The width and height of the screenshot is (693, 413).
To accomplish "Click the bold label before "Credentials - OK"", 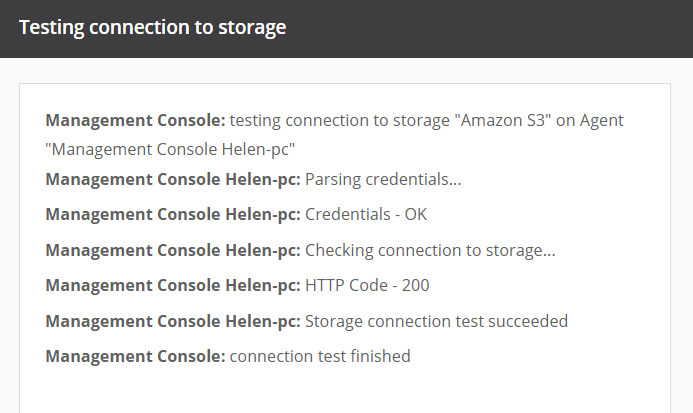I will (x=173, y=215).
